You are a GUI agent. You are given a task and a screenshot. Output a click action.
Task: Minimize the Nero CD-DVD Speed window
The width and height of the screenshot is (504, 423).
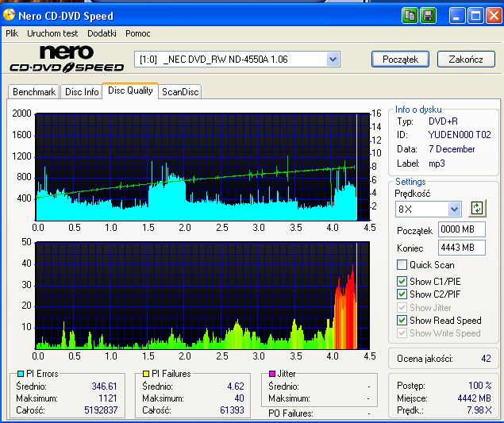456,15
